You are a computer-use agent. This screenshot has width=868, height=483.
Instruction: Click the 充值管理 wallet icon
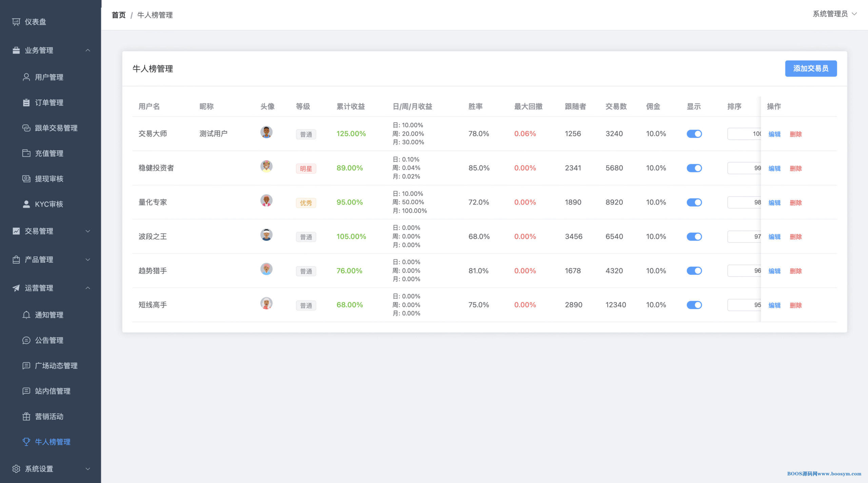point(26,153)
